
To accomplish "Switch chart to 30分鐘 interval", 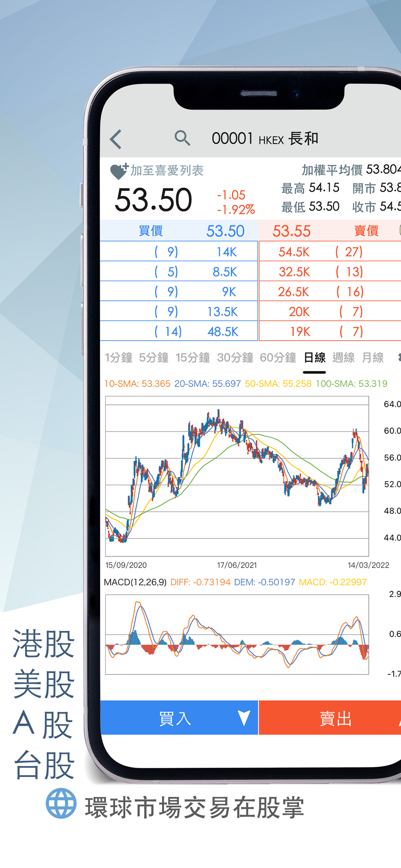I will click(235, 357).
